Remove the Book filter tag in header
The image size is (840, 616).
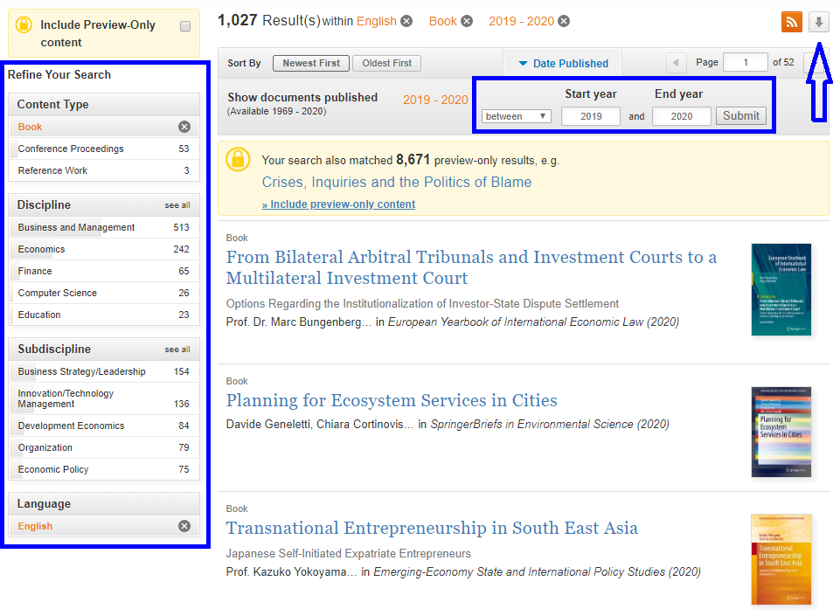coord(467,21)
